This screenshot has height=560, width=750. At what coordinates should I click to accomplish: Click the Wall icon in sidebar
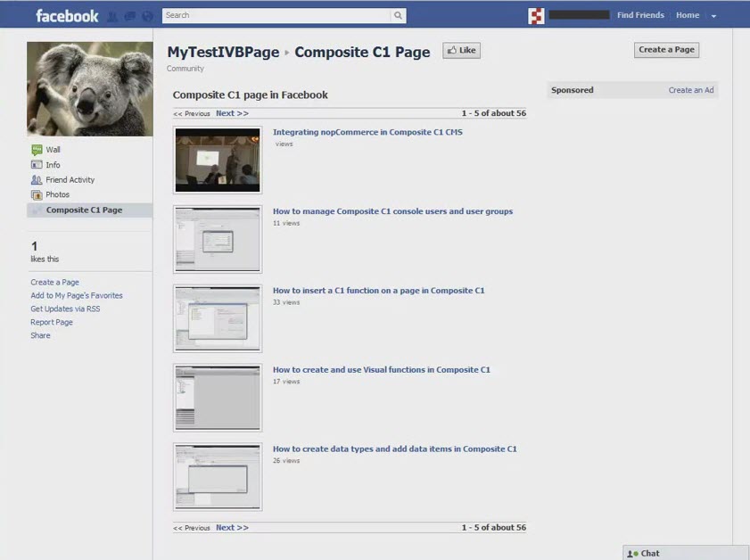click(x=37, y=150)
